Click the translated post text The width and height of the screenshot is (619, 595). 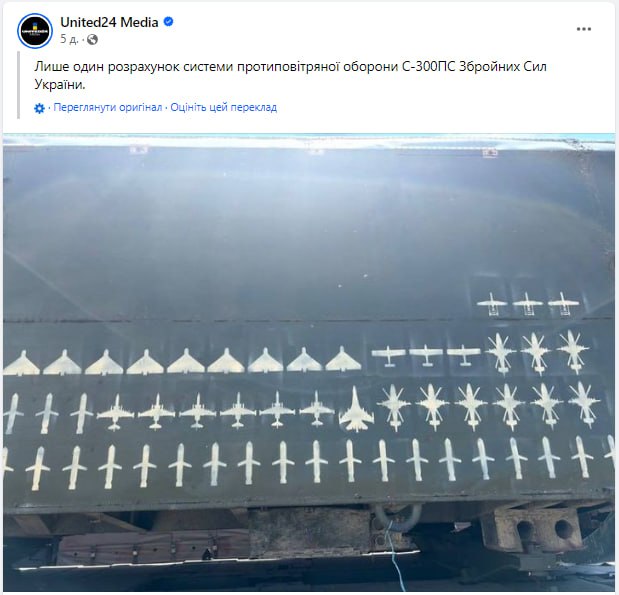(290, 75)
